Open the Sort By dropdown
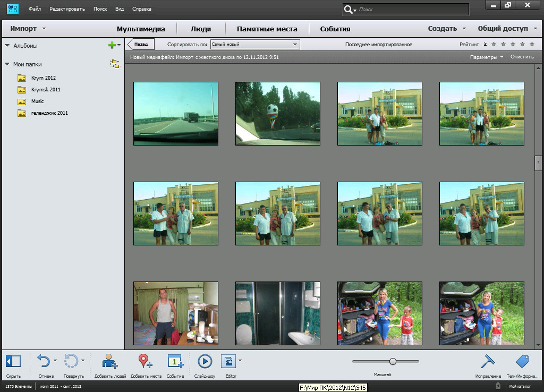The width and height of the screenshot is (544, 392). coord(255,45)
